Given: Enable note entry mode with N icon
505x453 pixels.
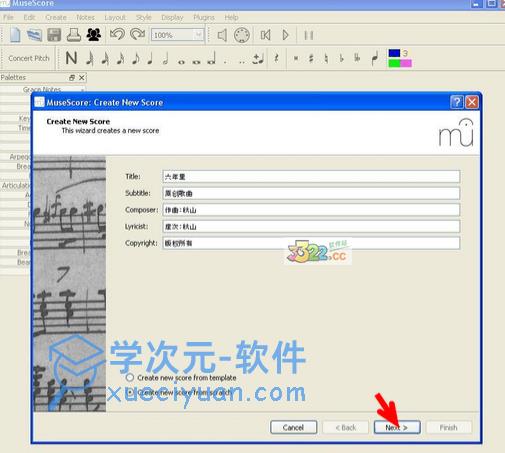Looking at the screenshot, I should pos(71,58).
